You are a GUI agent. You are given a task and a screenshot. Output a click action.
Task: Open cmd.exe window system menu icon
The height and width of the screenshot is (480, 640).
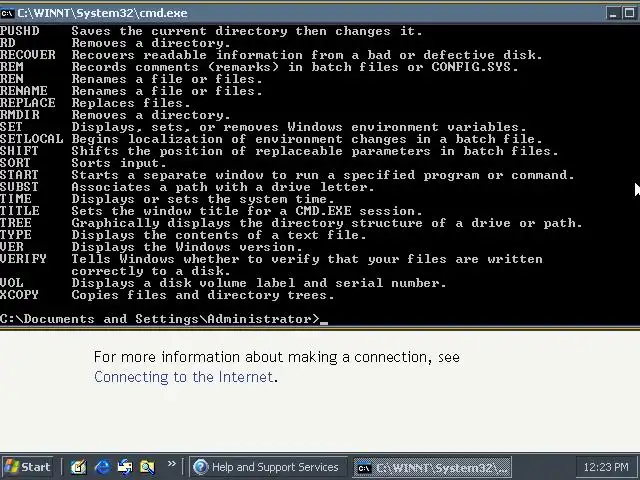(7, 13)
